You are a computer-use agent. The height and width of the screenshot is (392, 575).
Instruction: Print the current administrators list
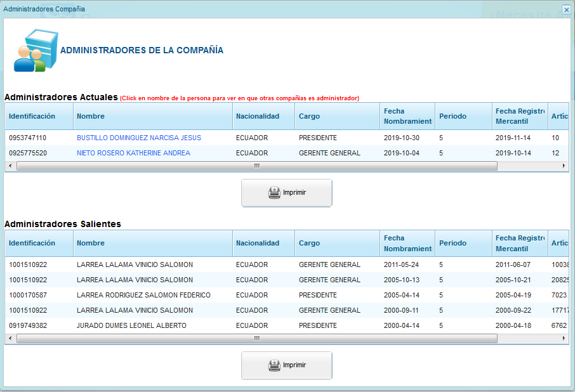point(286,193)
